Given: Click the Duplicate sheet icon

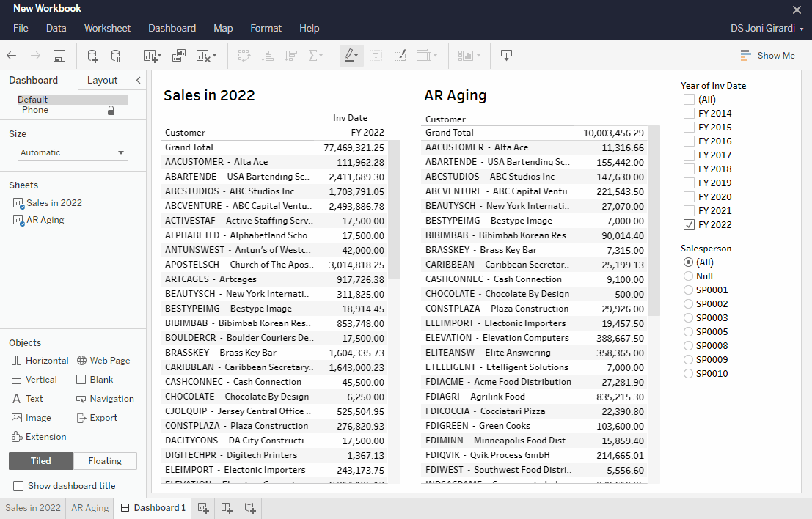Looking at the screenshot, I should coord(179,56).
